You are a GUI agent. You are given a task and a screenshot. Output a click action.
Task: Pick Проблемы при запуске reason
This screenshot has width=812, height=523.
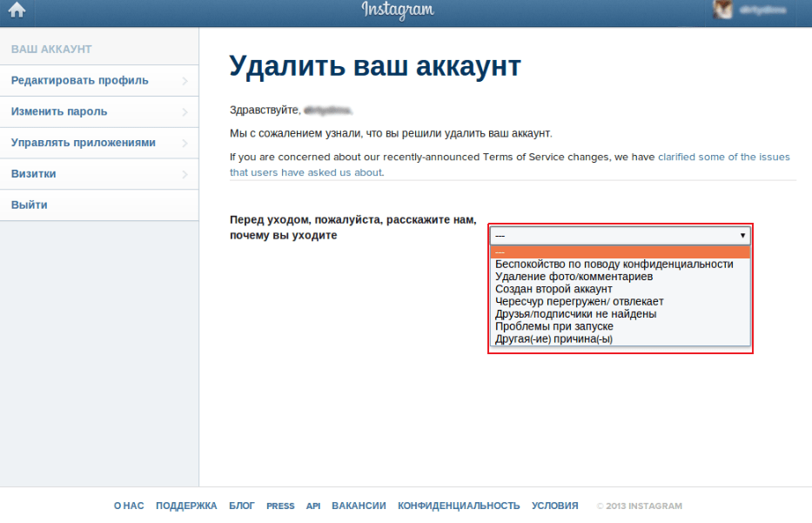[x=554, y=326]
